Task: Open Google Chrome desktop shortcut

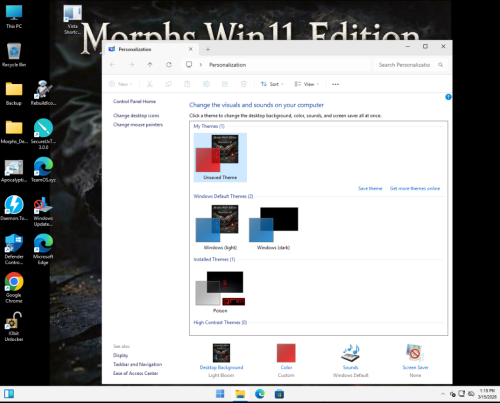Action: (14, 288)
